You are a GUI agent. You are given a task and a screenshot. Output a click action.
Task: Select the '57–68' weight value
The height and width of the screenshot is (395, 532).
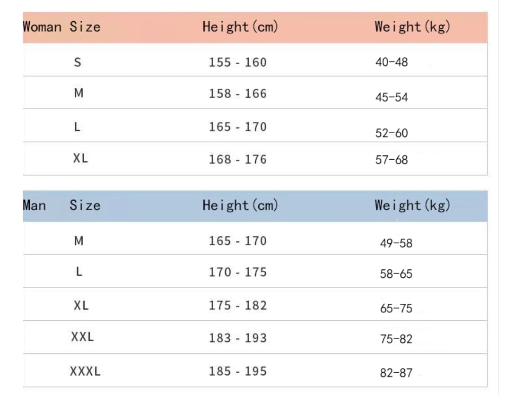click(392, 160)
